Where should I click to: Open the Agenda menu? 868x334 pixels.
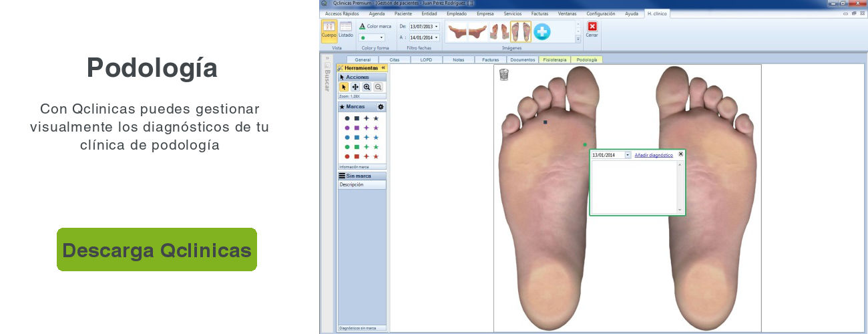377,13
